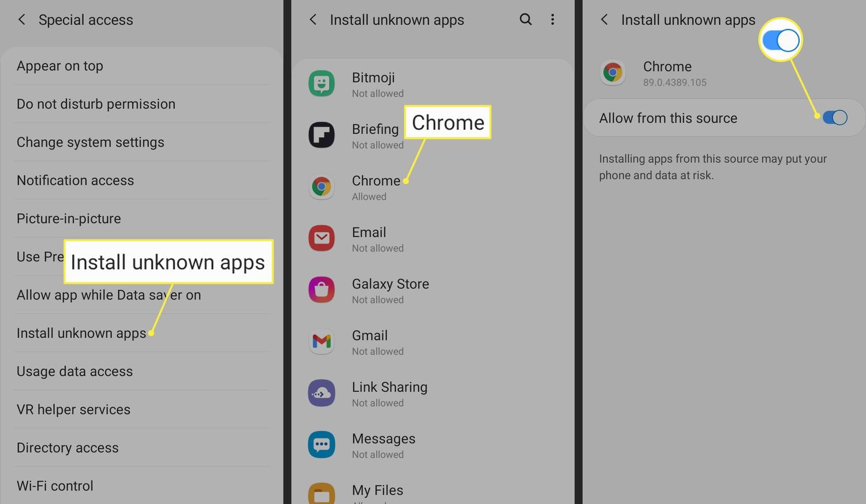
Task: Select Link Sharing app name
Action: pos(390,387)
